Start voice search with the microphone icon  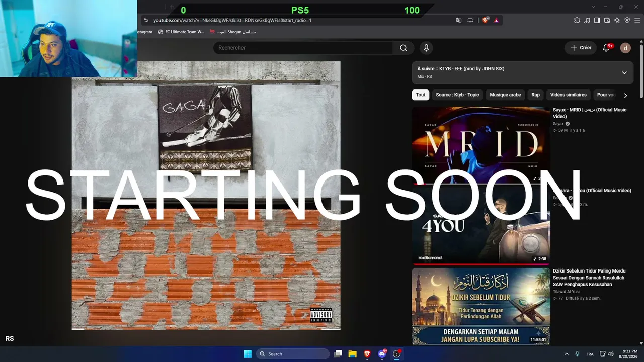click(x=426, y=48)
